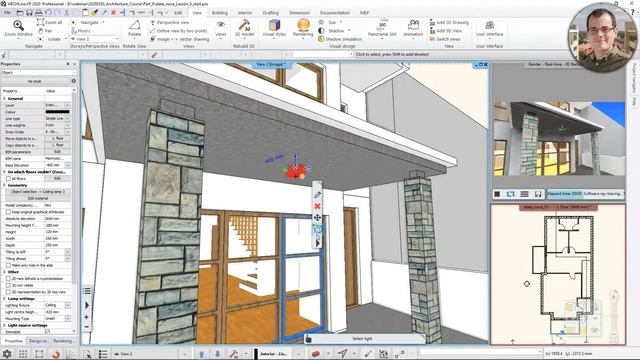Screen dimensions: 640x360
Task: Open the Lighting fixture Ceiling dropdown
Action: (x=68, y=305)
